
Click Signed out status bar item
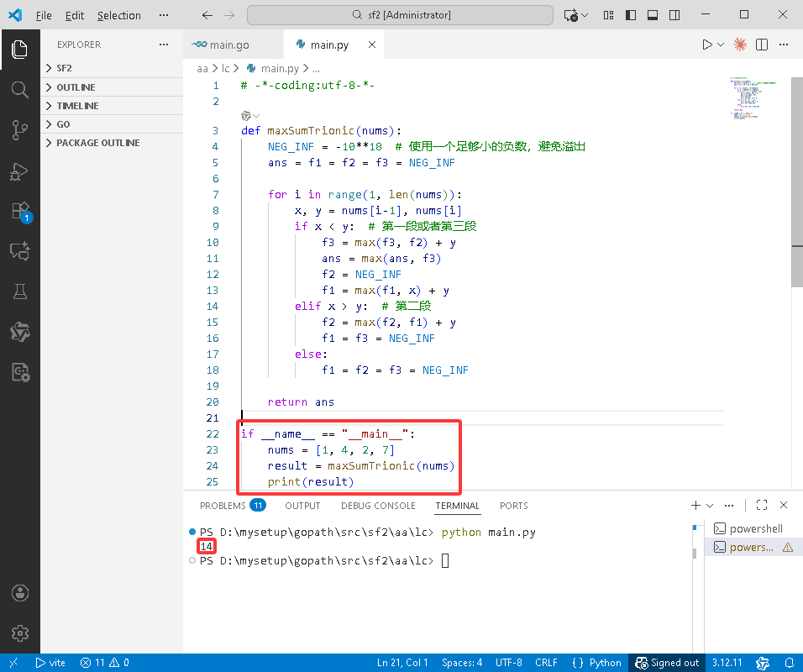point(667,663)
